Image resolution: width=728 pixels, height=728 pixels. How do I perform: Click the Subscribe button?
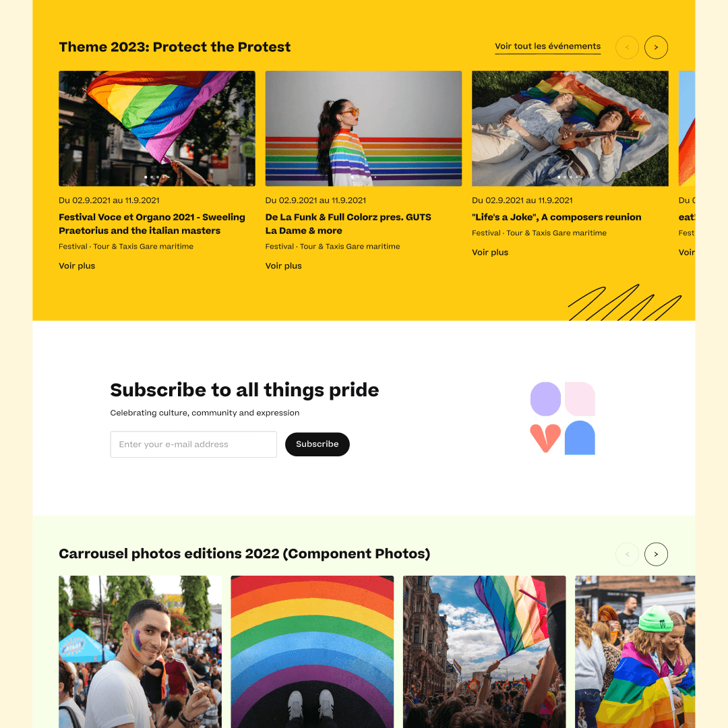[x=317, y=444]
